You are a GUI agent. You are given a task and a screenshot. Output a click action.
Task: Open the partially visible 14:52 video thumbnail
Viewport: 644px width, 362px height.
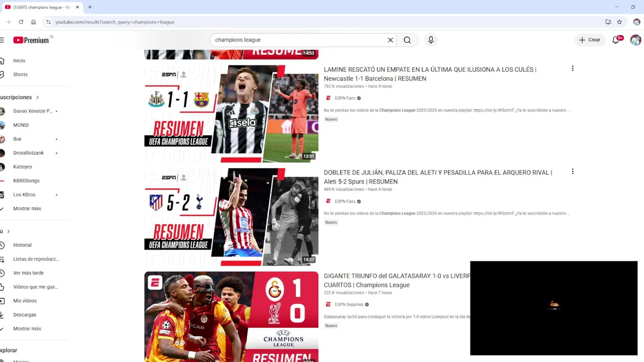231,54
